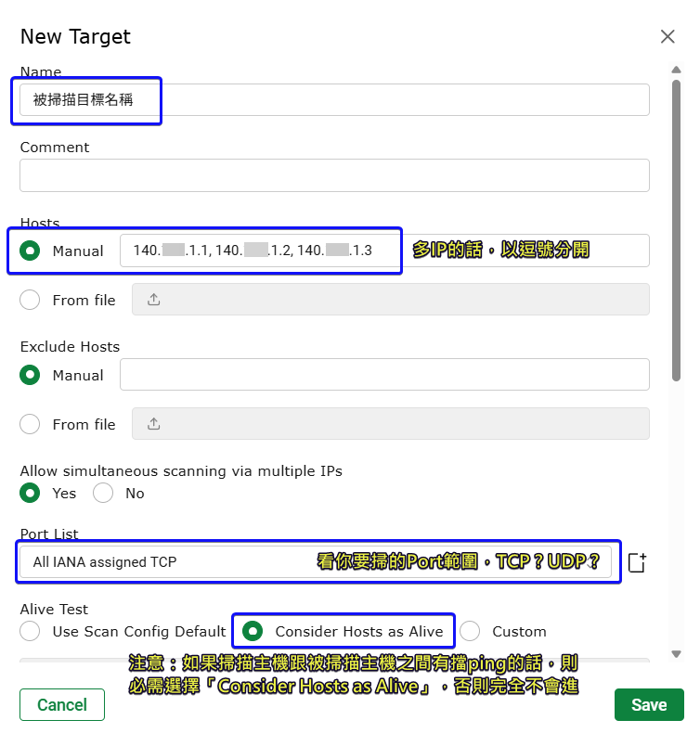Screen dimensions: 700x733
Task: Select Manual radio under Hosts
Action: tap(31, 251)
